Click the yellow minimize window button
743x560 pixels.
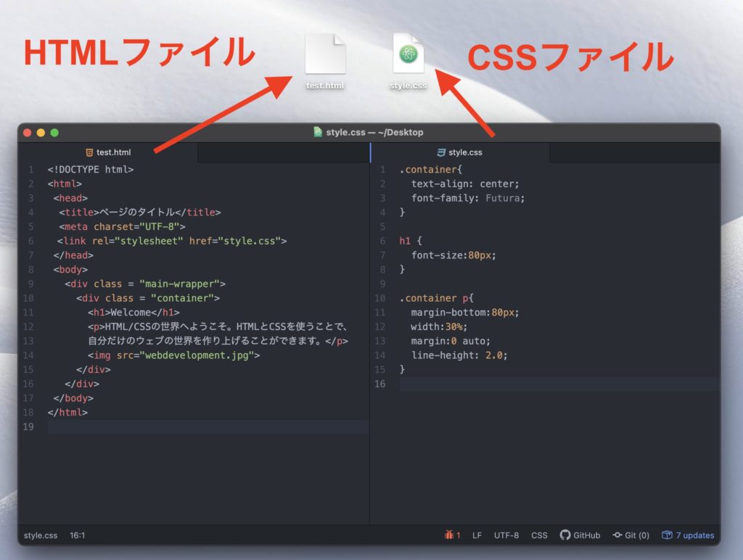(41, 133)
